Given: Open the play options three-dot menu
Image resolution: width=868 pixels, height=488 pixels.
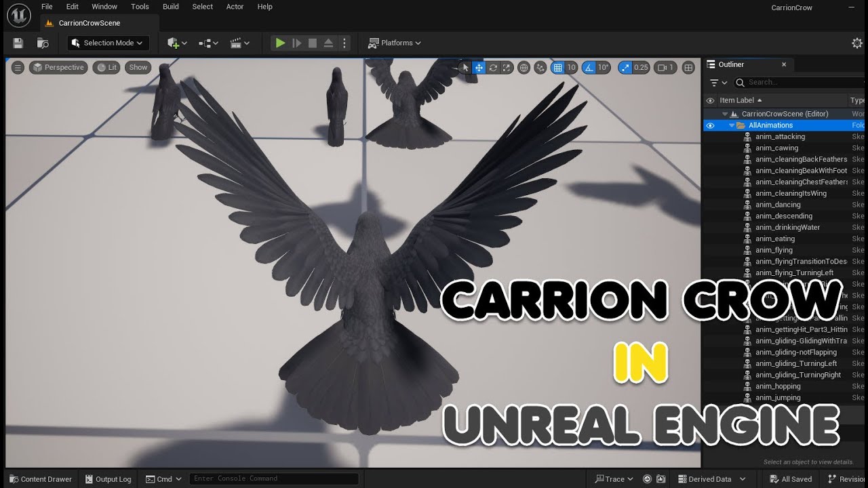Looking at the screenshot, I should (344, 43).
